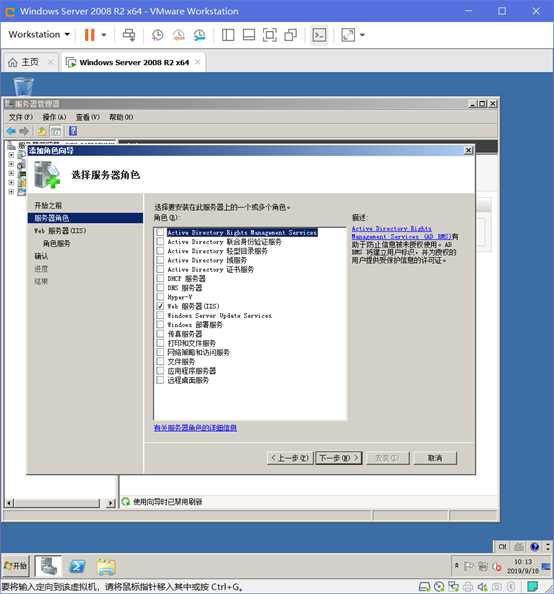The image size is (554, 594).
Task: Click the up-one-level folder icon in Server Manager toolbar
Action: (41, 131)
